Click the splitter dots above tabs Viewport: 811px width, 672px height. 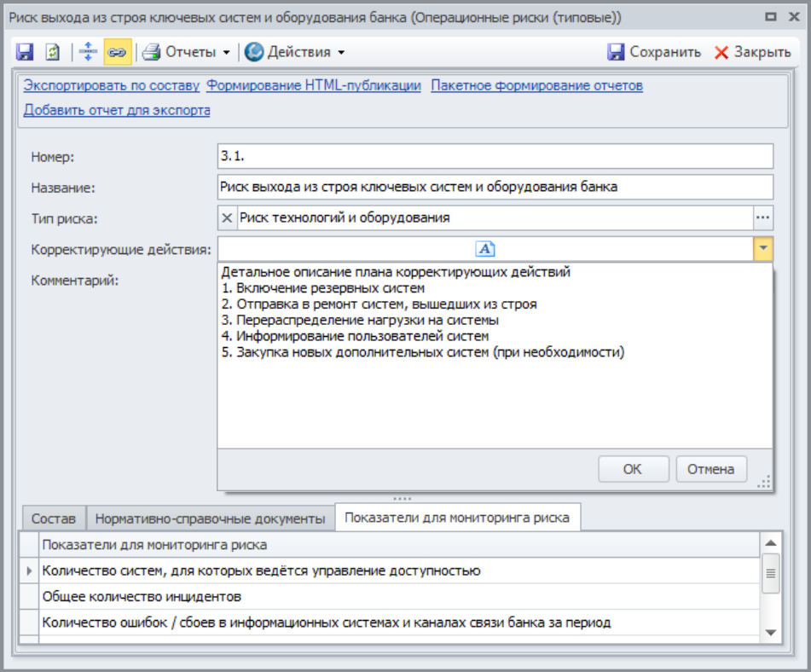402,499
